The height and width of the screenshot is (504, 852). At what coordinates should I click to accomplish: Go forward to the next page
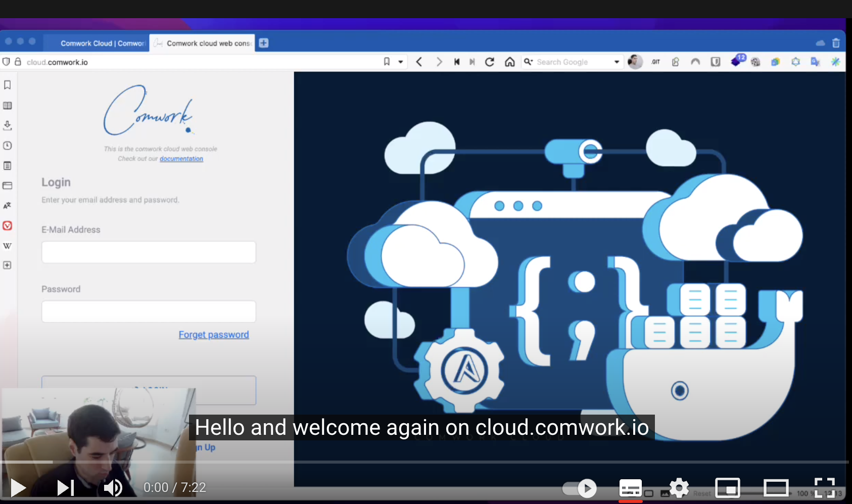(439, 62)
